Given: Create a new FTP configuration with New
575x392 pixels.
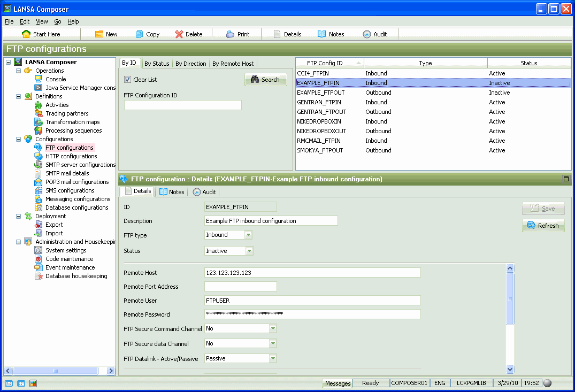Looking at the screenshot, I should pyautogui.click(x=106, y=34).
